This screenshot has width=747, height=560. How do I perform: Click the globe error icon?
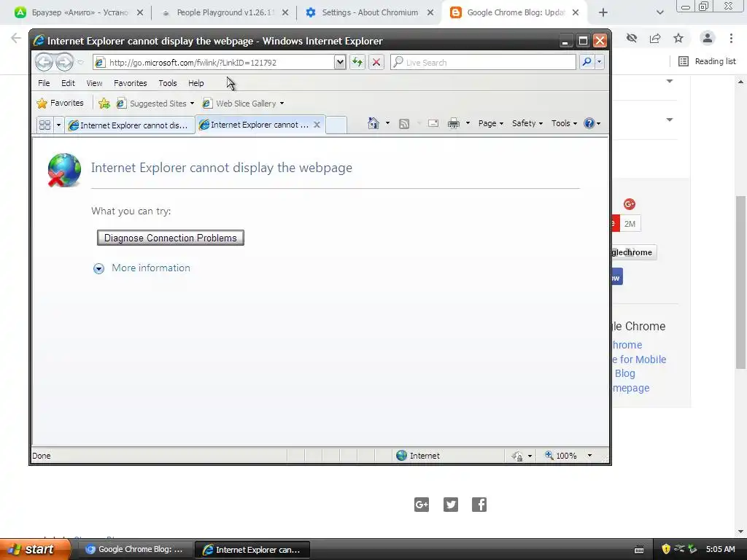(64, 170)
